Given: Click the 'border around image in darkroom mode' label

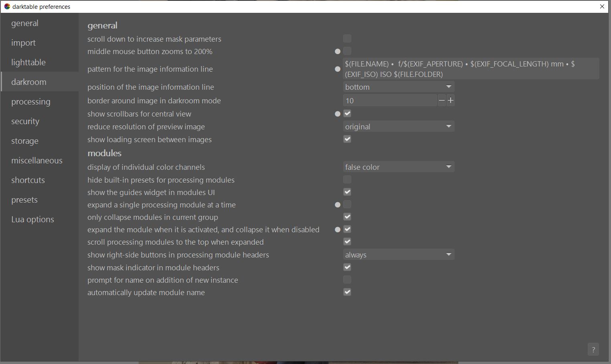Looking at the screenshot, I should pyautogui.click(x=154, y=101).
